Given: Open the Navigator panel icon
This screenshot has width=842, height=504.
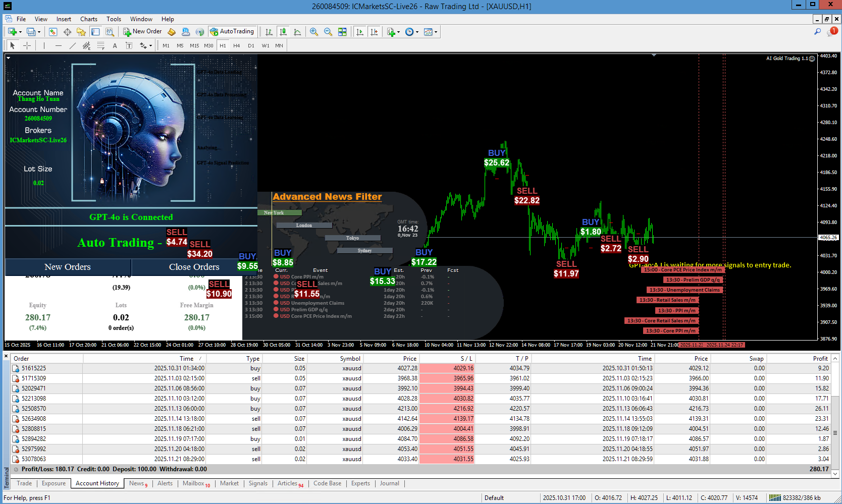Looking at the screenshot, I should tap(81, 32).
